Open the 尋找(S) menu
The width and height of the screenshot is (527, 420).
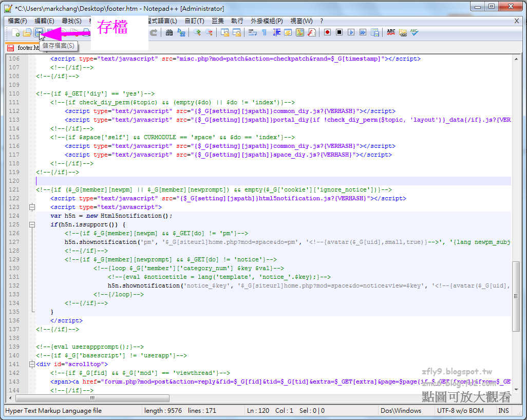71,21
